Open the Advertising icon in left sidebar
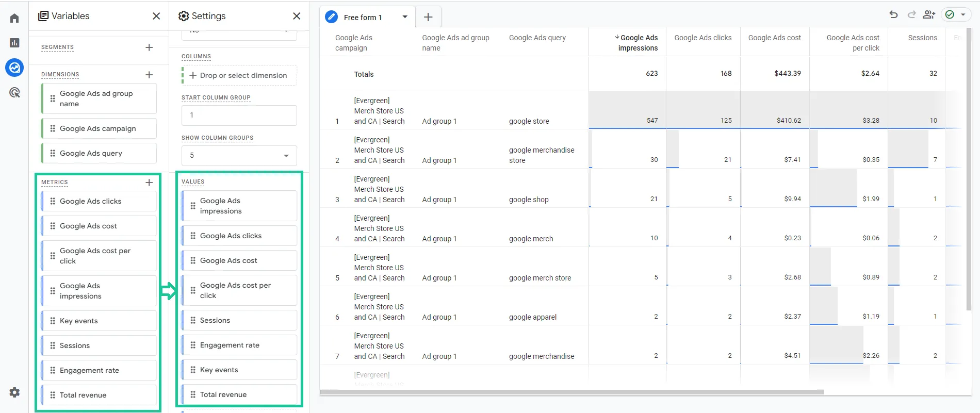The height and width of the screenshot is (413, 980). click(14, 93)
